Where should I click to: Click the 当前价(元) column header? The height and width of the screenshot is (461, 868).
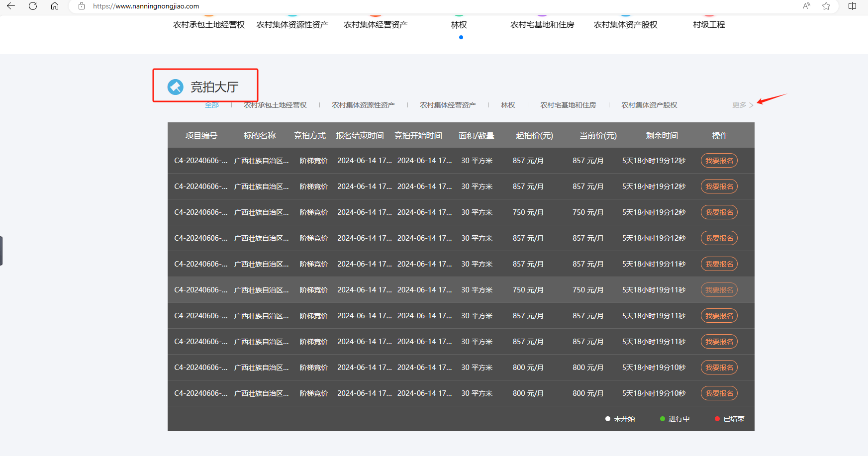(598, 135)
